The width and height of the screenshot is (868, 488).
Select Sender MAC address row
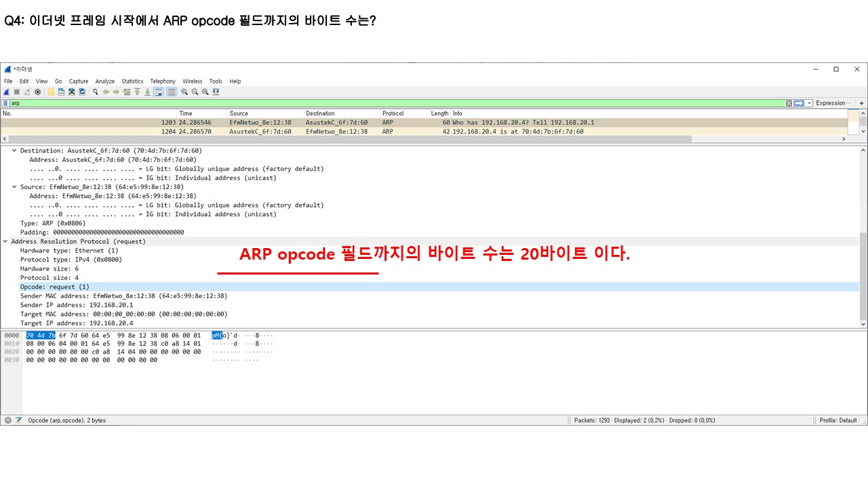(x=123, y=296)
